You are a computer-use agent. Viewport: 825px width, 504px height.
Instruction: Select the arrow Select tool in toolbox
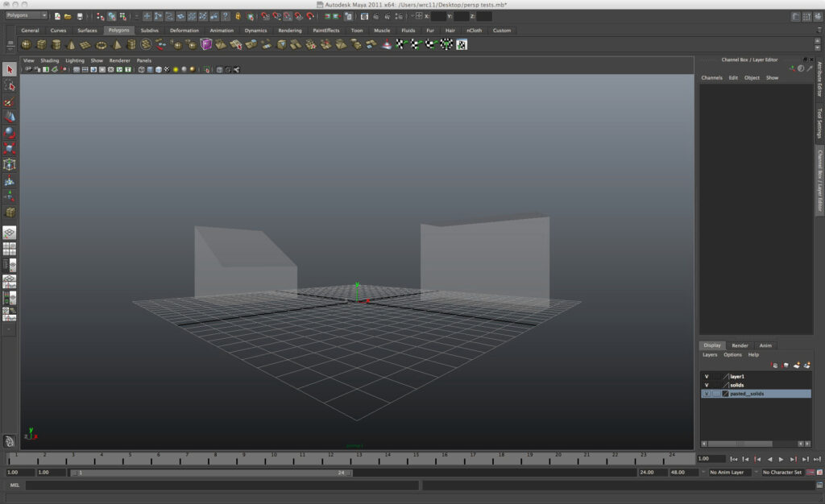[10, 70]
